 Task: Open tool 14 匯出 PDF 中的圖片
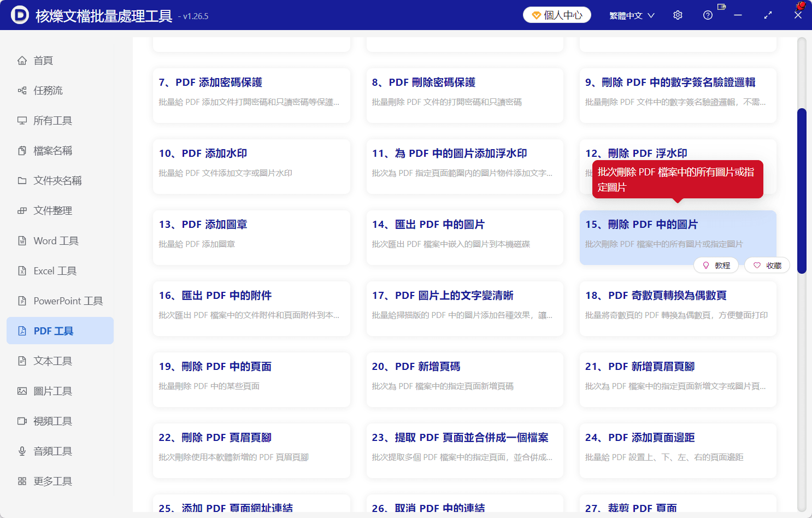(x=464, y=238)
